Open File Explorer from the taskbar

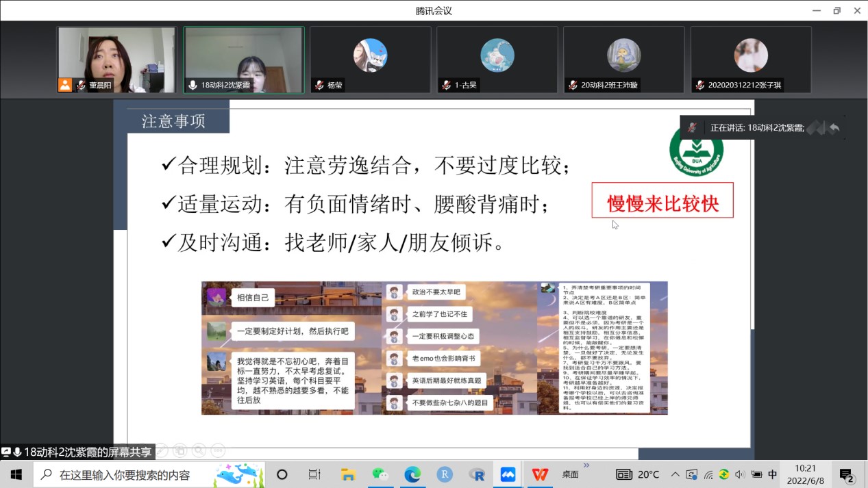click(348, 474)
